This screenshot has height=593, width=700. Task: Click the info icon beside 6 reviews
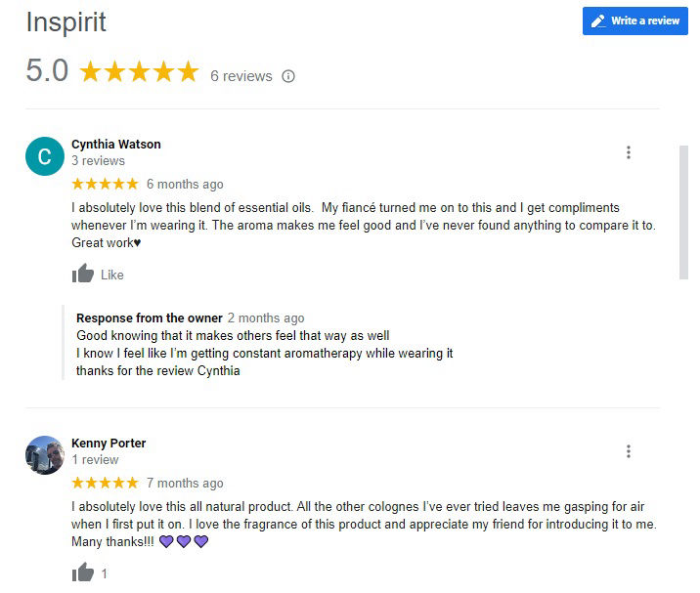(x=288, y=76)
